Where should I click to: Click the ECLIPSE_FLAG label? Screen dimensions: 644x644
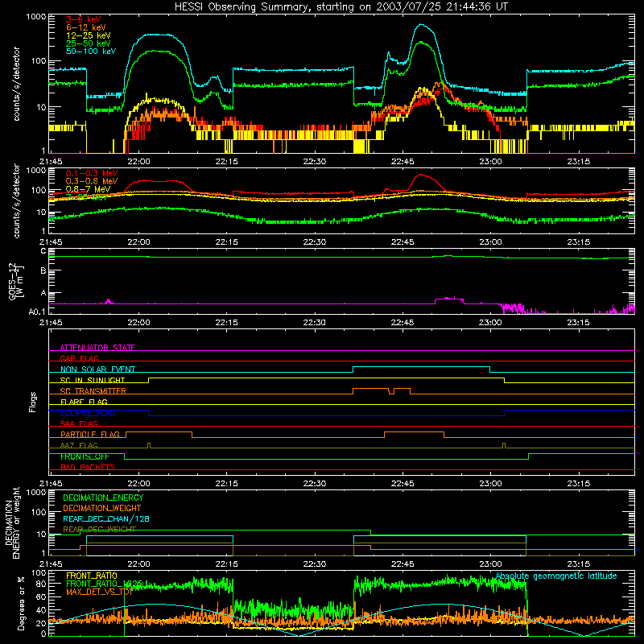pyautogui.click(x=88, y=413)
